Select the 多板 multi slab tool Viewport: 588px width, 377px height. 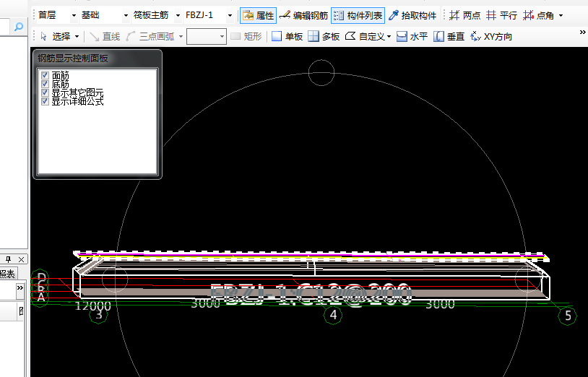click(x=323, y=36)
